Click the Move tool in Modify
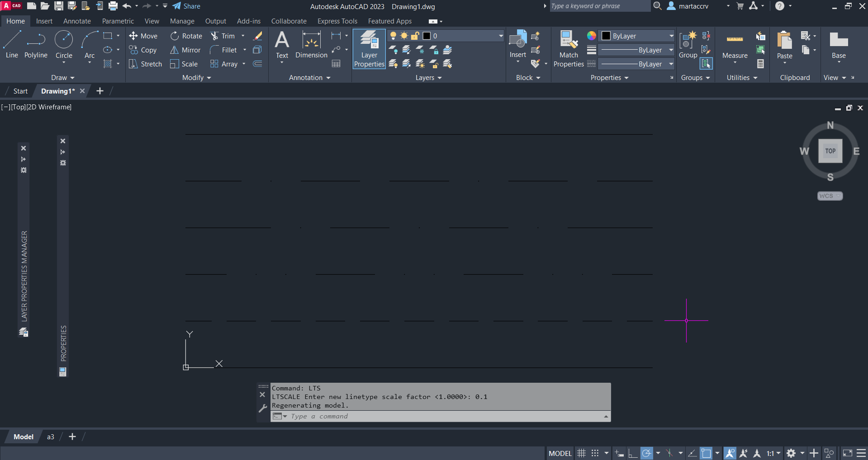The height and width of the screenshot is (460, 868). pos(143,36)
